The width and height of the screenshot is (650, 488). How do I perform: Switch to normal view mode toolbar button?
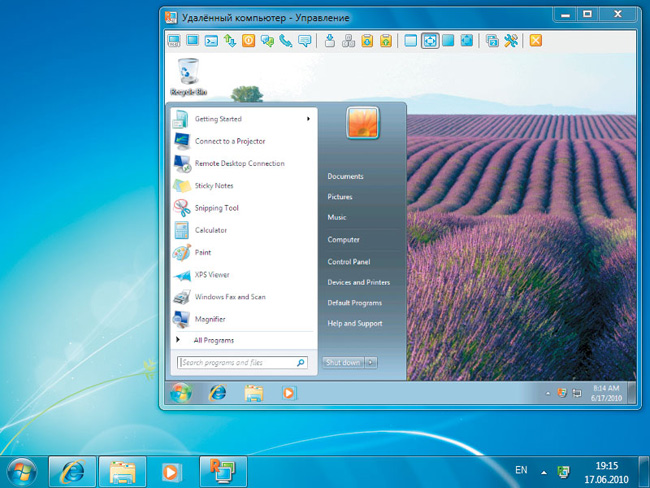coord(410,41)
